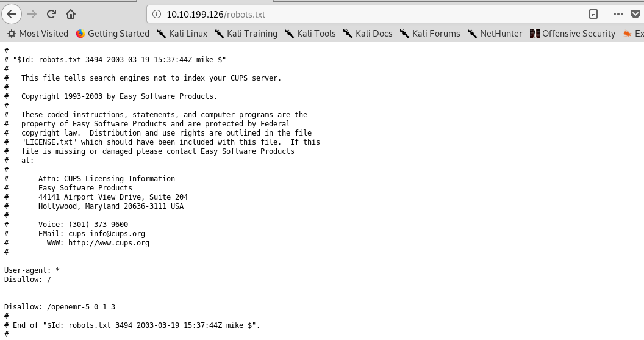Toggle reader view in address bar
Viewport: 644px width, 340px height.
point(593,14)
